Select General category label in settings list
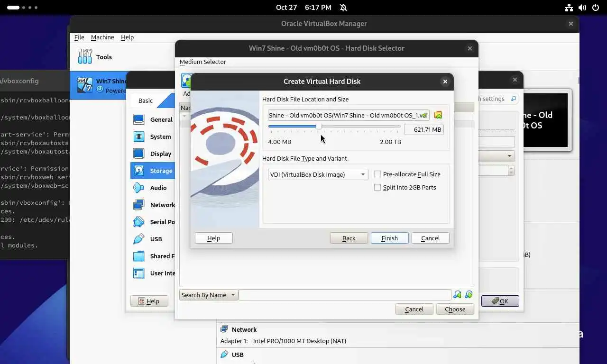The image size is (607, 364). pos(161,119)
